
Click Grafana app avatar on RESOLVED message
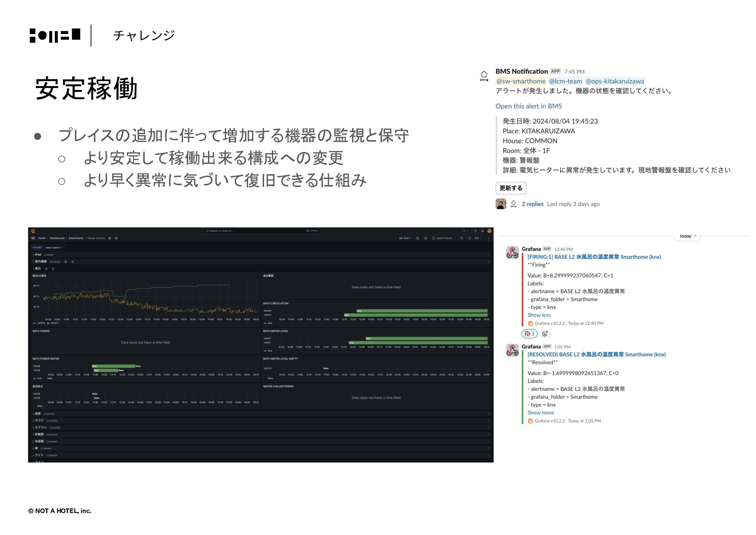point(512,350)
